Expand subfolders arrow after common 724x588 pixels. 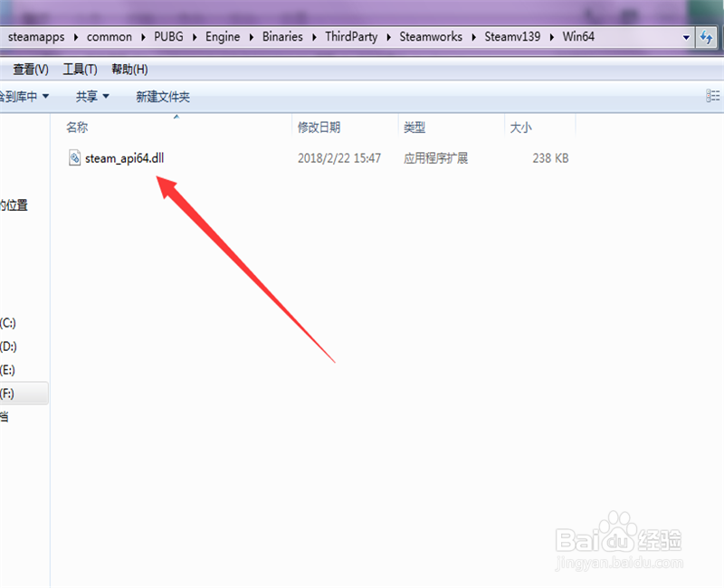click(143, 37)
